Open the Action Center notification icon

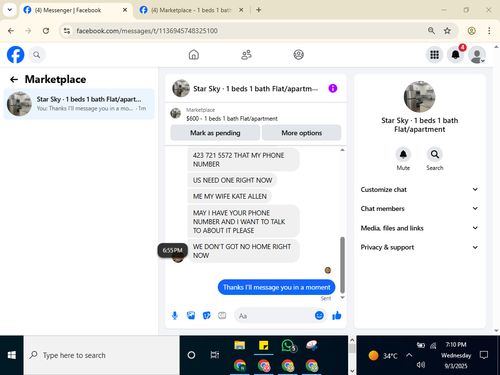(x=484, y=355)
